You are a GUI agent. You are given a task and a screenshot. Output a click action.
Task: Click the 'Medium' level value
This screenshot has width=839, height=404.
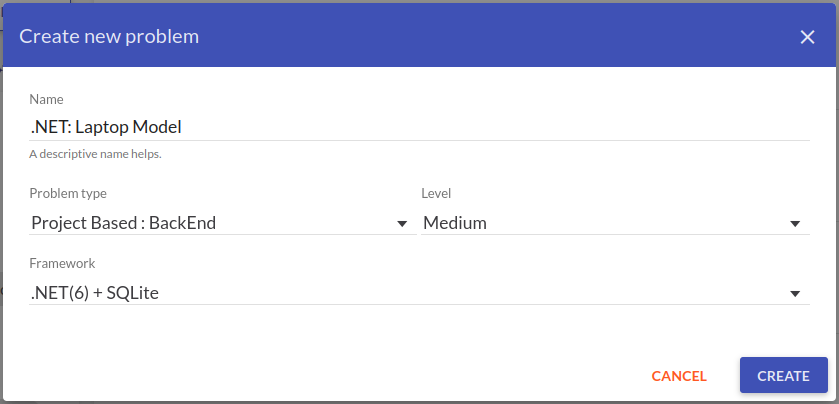pyautogui.click(x=455, y=223)
